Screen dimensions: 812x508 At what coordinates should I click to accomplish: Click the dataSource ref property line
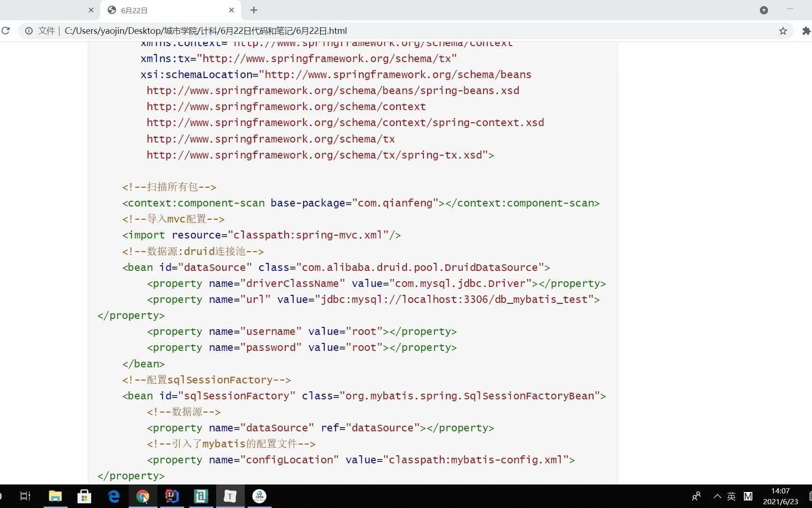point(320,428)
